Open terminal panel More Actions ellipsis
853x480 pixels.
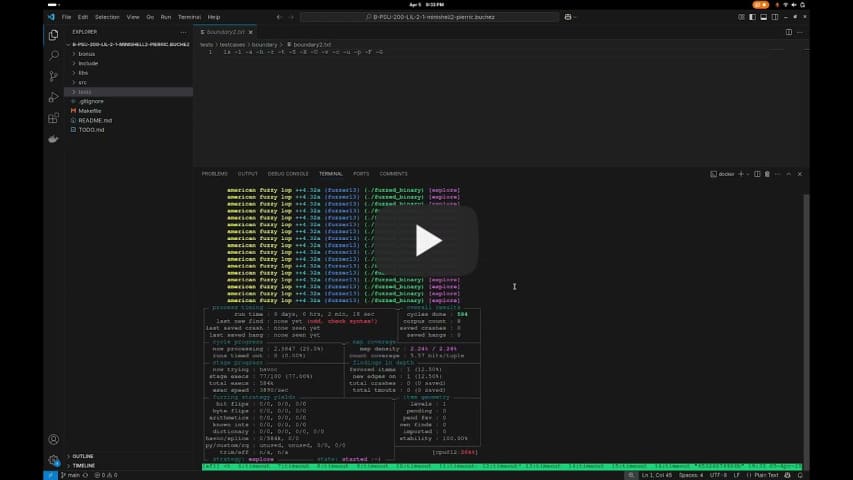coord(778,174)
